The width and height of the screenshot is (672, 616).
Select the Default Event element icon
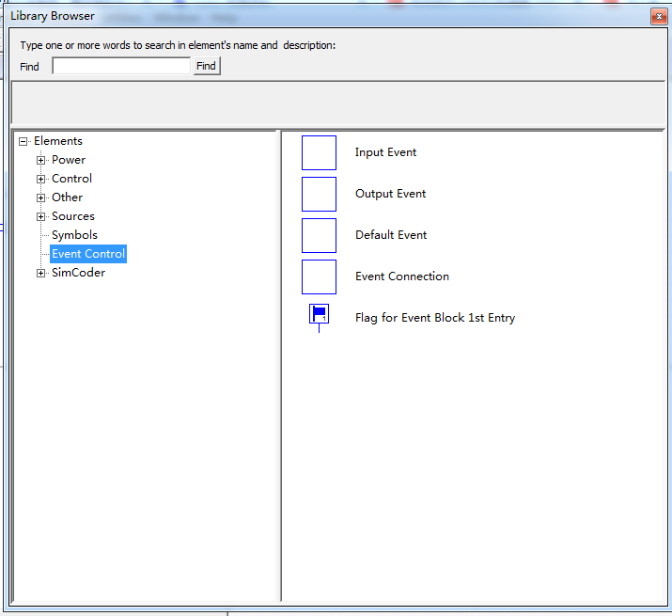(x=319, y=235)
